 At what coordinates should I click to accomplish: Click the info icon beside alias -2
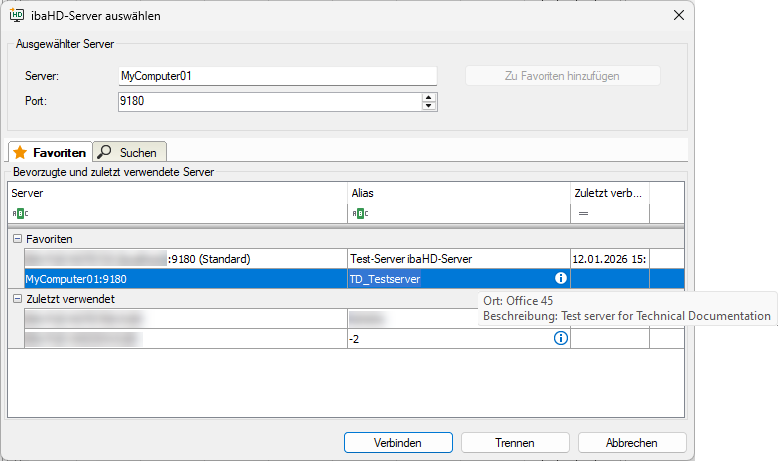click(x=560, y=339)
